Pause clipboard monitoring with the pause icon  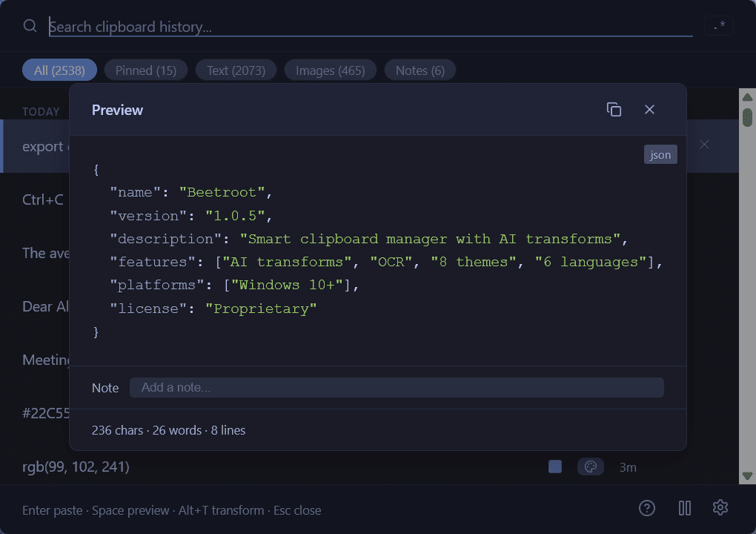[x=683, y=507]
